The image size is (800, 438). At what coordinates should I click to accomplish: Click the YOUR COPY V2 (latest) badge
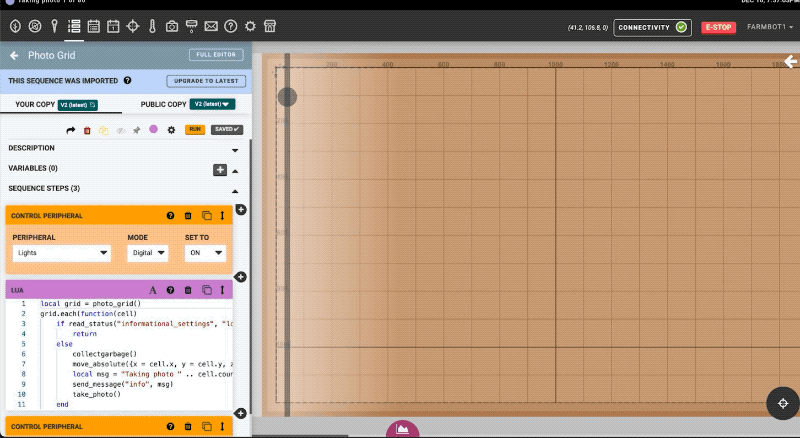point(78,105)
